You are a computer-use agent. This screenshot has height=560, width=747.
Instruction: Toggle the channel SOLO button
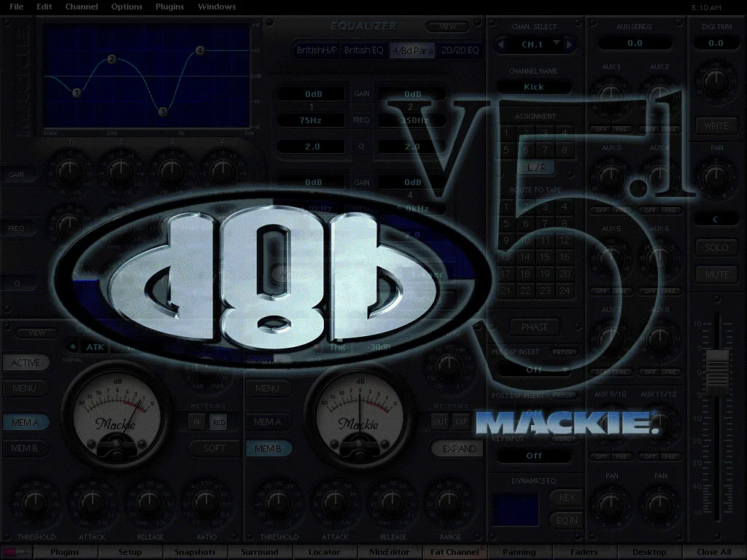pos(716,248)
